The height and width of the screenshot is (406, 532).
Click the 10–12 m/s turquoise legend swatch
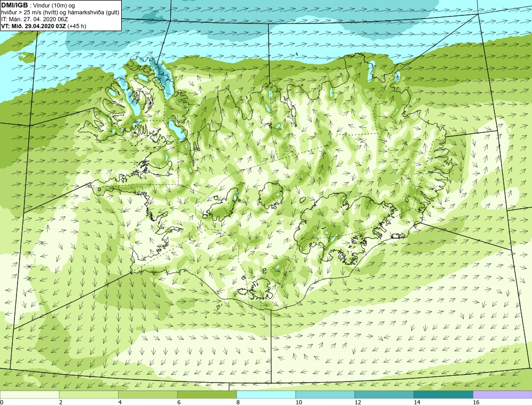(325, 394)
